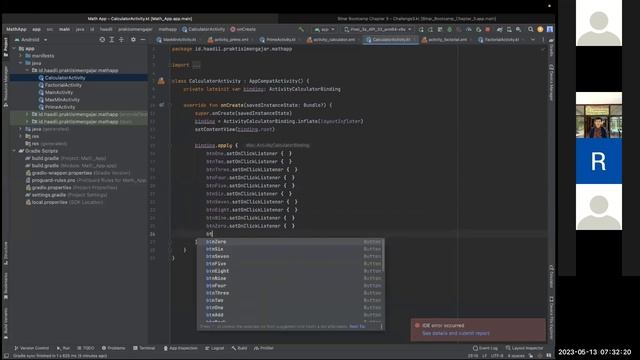Click the Collapse All icon in Project panel
This screenshot has height=360, width=640.
(x=121, y=40)
